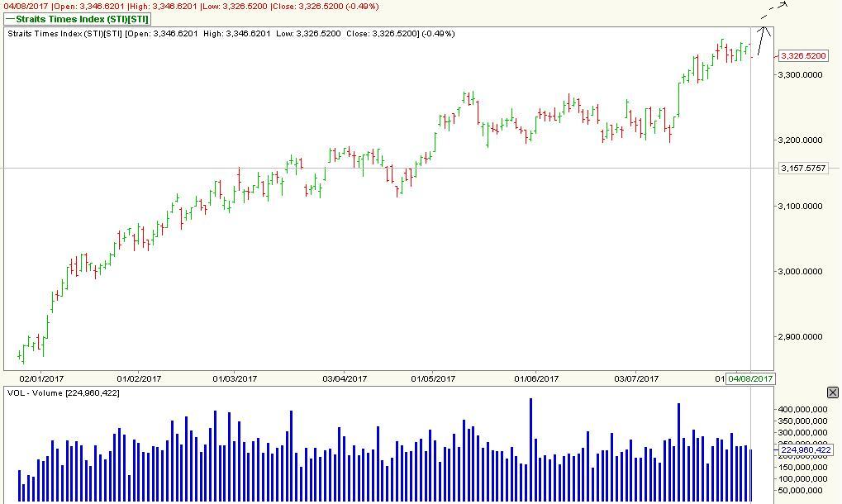Screen dimensions: 842x504
Task: Click the 300,000,000 volume axis label
Action: 803,433
